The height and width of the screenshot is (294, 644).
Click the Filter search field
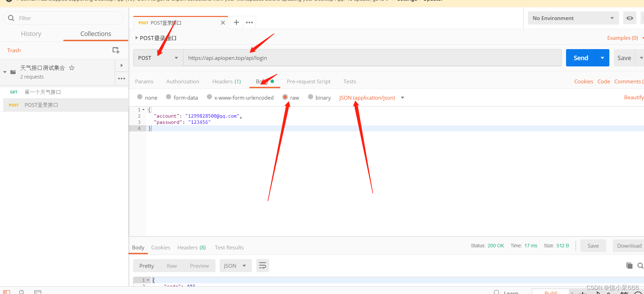(63, 18)
